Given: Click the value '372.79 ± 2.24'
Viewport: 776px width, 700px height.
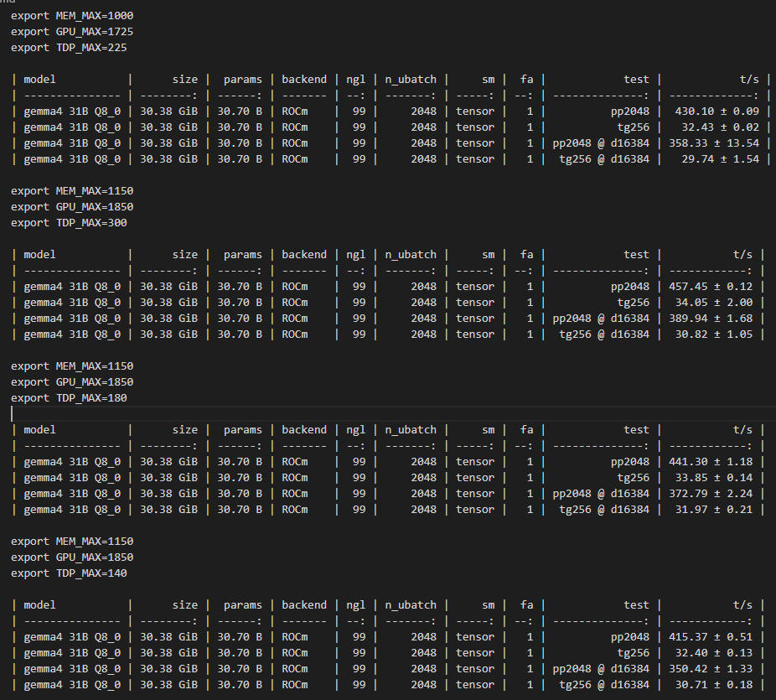Looking at the screenshot, I should click(x=711, y=494).
